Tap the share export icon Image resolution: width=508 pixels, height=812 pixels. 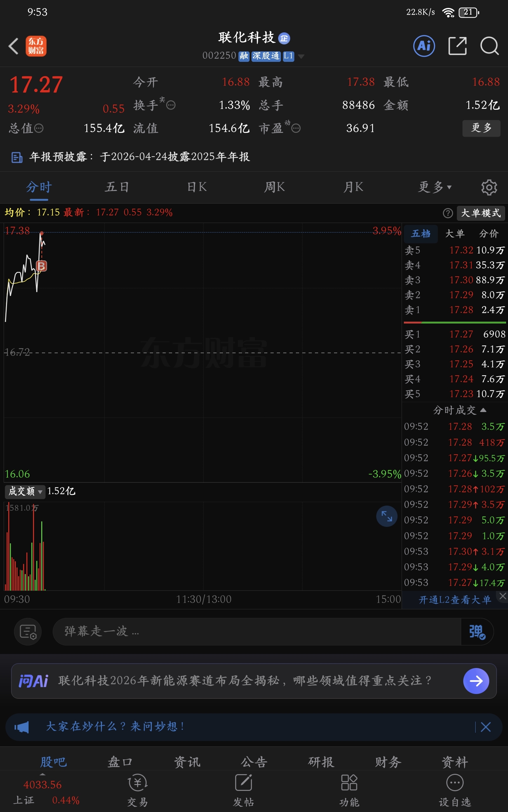tap(457, 46)
